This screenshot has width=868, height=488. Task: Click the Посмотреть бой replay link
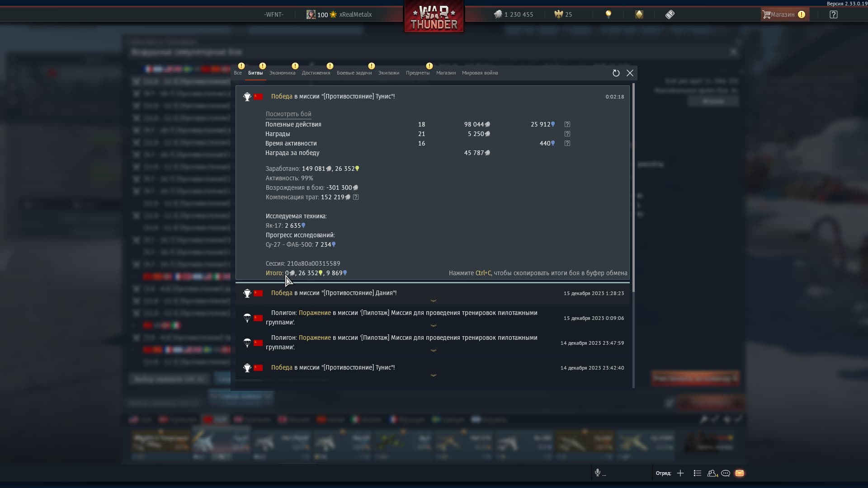[x=288, y=114]
